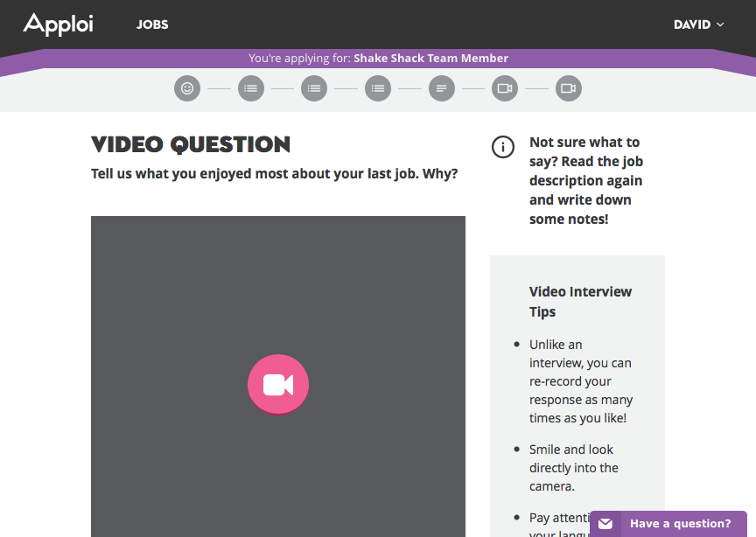Screen dimensions: 756x537
Task: Select the Video Interview Tips heading
Action: point(580,302)
